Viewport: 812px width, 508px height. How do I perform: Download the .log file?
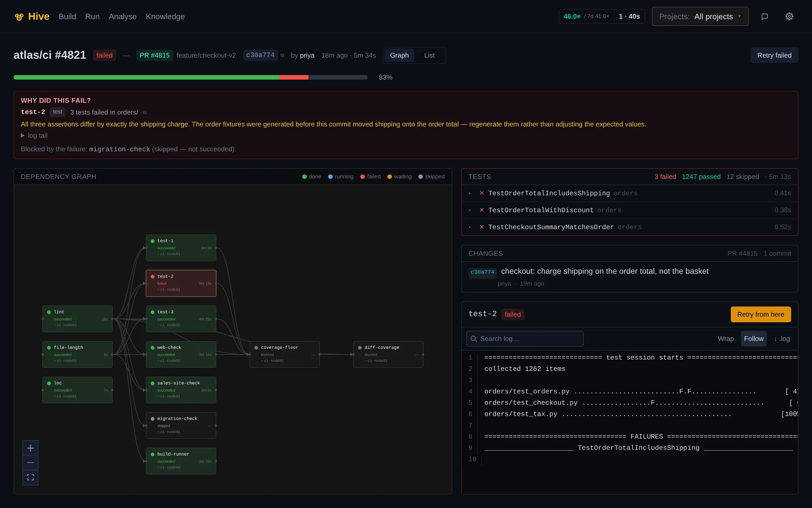coord(782,339)
